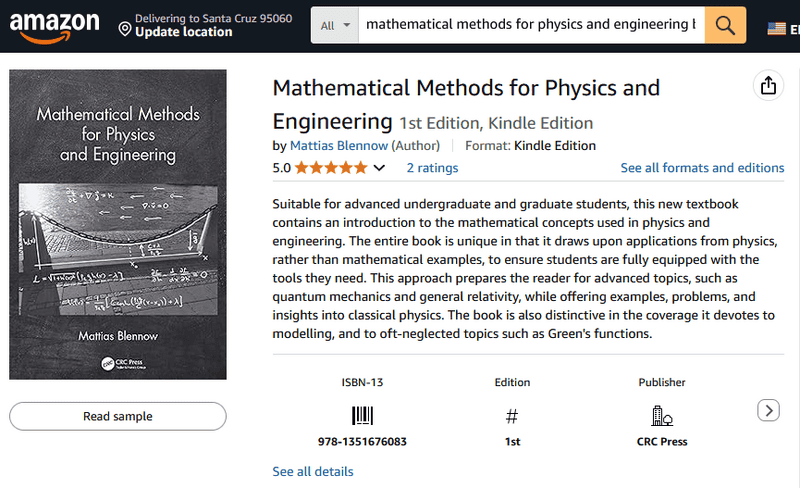Click the Publisher building icon

(661, 416)
